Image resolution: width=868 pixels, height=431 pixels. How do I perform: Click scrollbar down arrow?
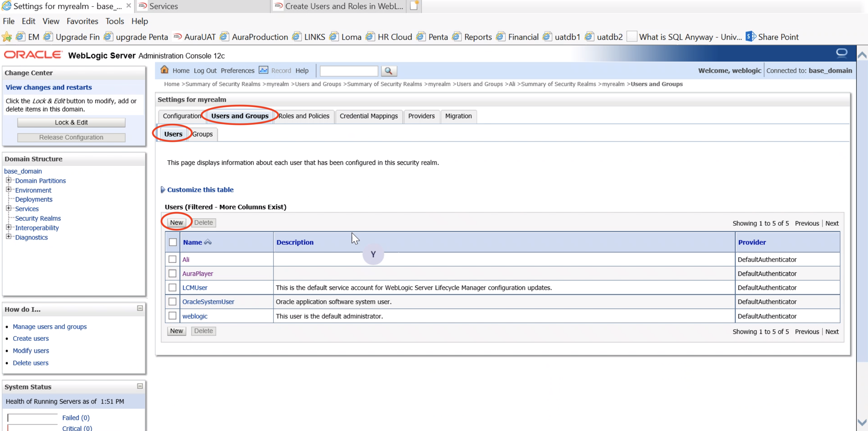point(862,422)
